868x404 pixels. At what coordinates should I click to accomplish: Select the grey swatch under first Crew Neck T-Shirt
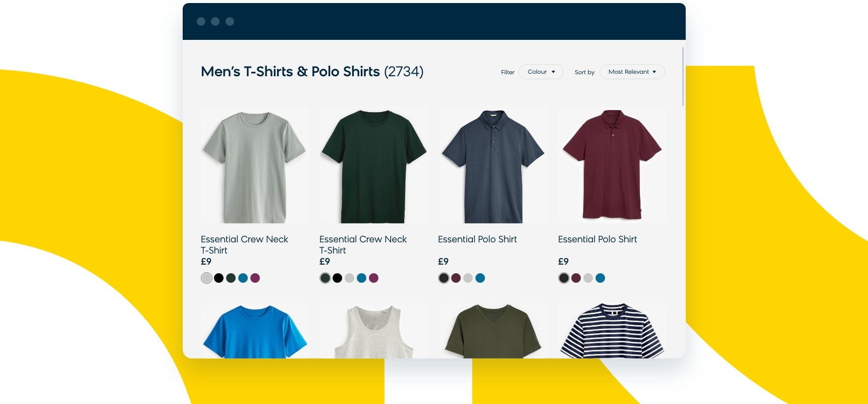pyautogui.click(x=206, y=278)
